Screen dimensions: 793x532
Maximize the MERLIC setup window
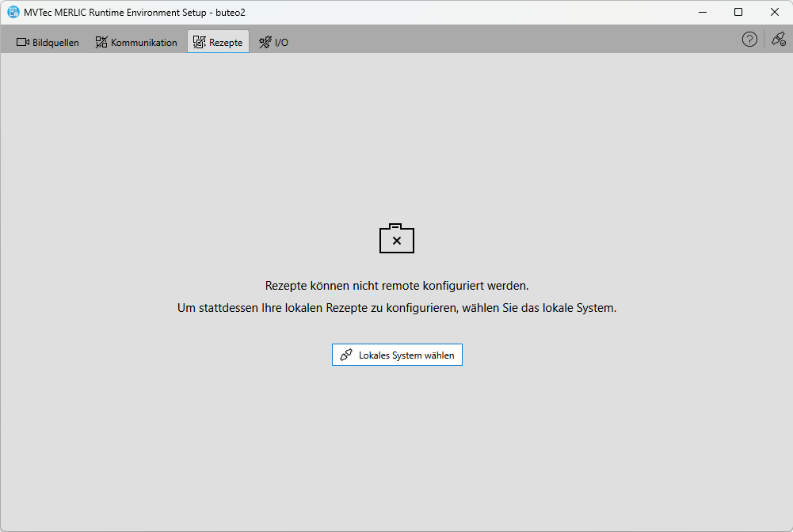[738, 12]
